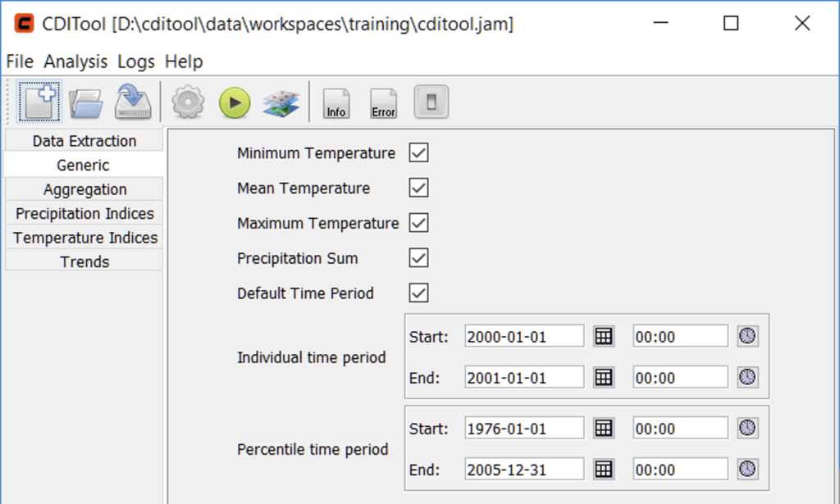Open clock picker for Individual End time
This screenshot has width=840, height=504.
[747, 377]
